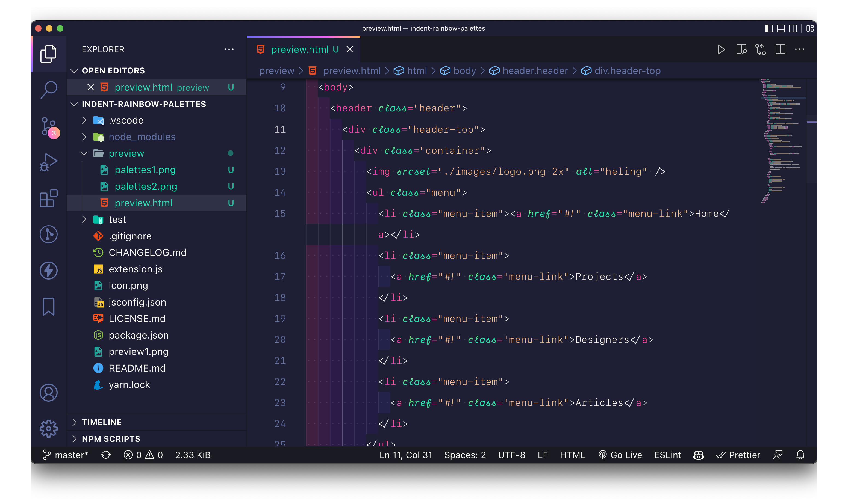This screenshot has width=848, height=504.
Task: Open the Extensions view icon
Action: pos(49,198)
